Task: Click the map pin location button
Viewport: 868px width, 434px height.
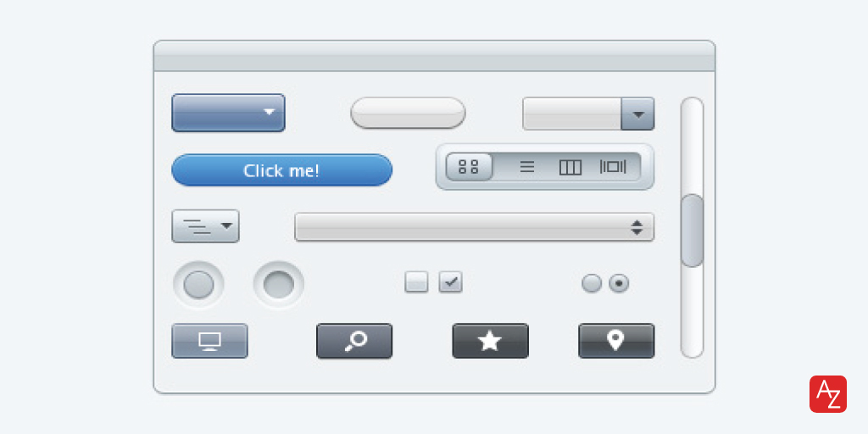Action: pos(616,341)
